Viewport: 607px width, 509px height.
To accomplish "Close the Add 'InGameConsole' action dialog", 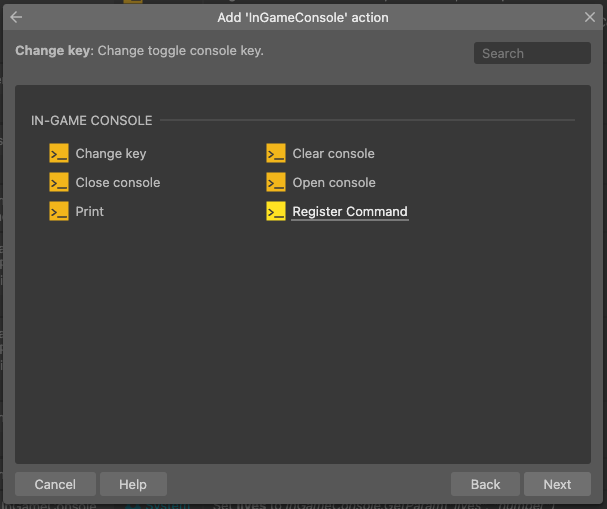I will pos(590,17).
